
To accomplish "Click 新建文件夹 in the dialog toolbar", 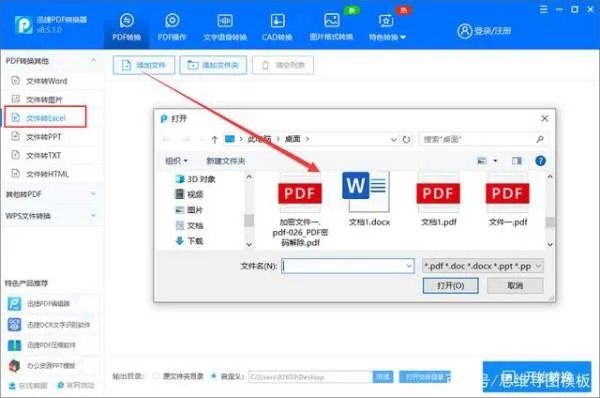I will pos(226,161).
